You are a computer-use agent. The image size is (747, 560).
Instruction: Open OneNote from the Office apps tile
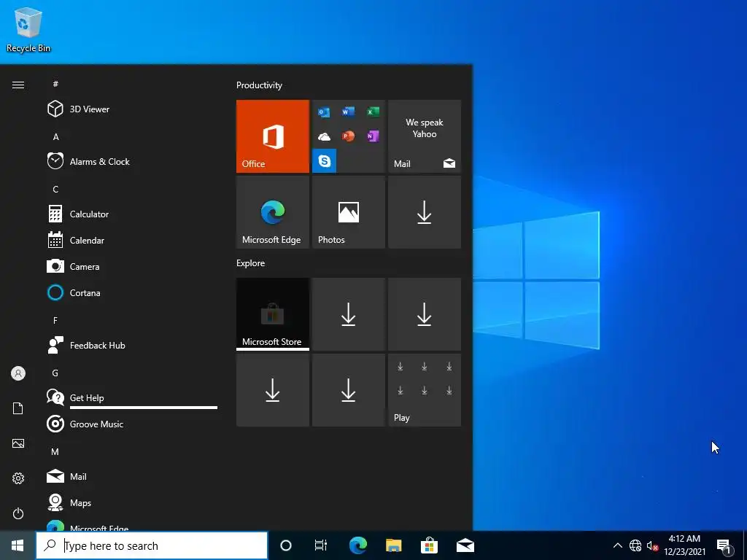[x=373, y=136]
